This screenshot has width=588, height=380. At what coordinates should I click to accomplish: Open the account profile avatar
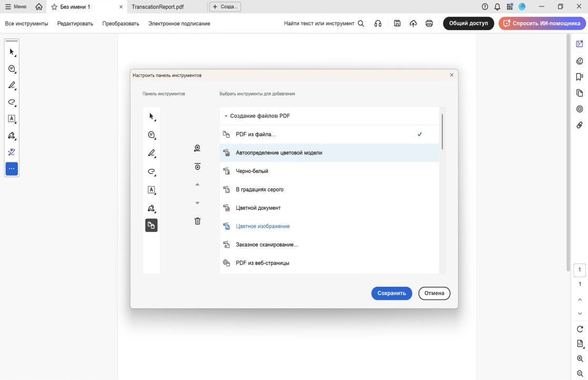coord(522,7)
